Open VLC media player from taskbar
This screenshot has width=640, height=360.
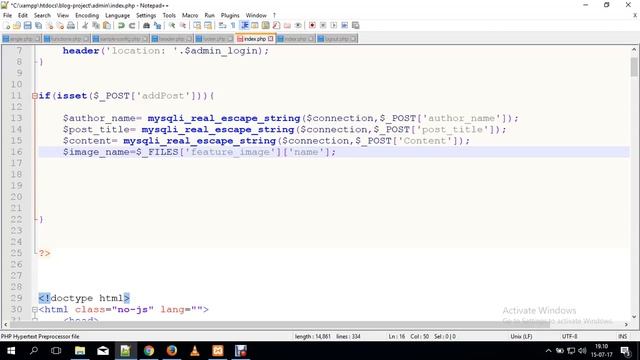195,351
